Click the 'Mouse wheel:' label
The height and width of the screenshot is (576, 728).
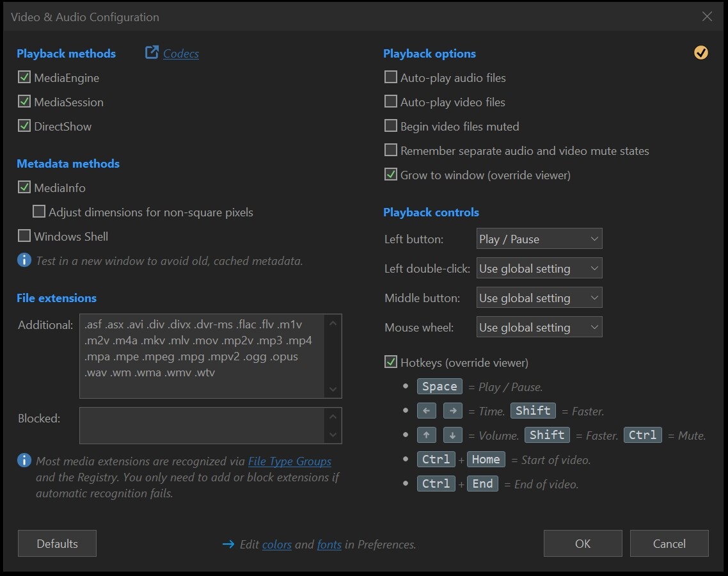(419, 328)
